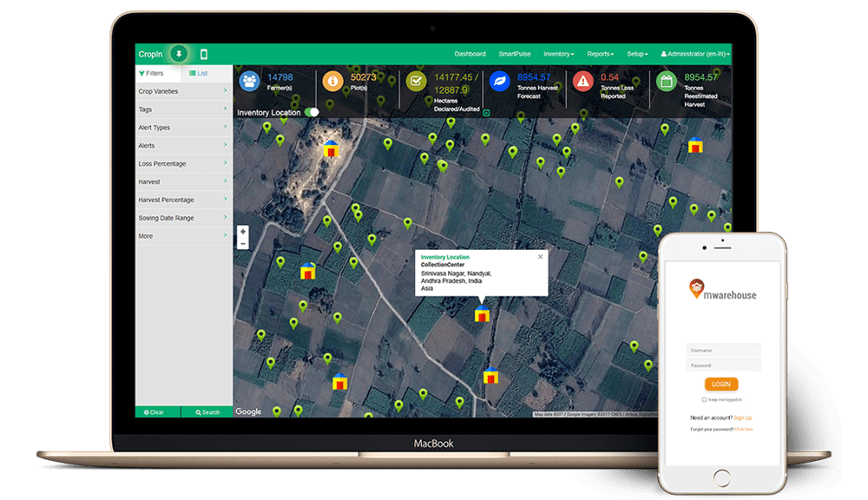This screenshot has height=500, width=868.
Task: Open the Reports dropdown menu
Action: click(x=600, y=55)
